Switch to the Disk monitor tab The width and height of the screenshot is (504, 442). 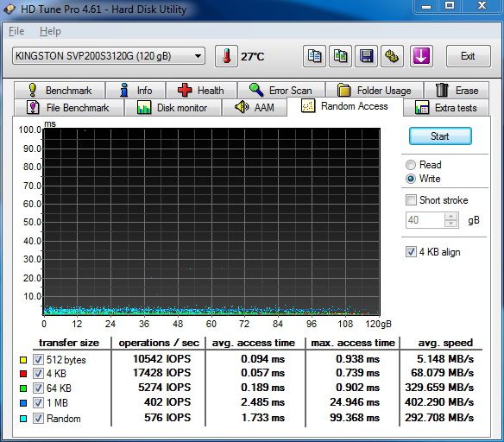point(173,107)
